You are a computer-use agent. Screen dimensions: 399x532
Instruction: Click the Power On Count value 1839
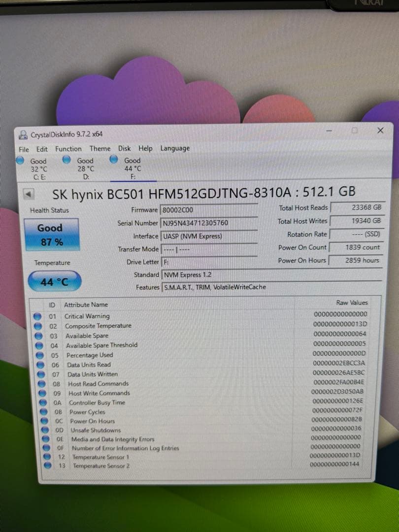(356, 247)
